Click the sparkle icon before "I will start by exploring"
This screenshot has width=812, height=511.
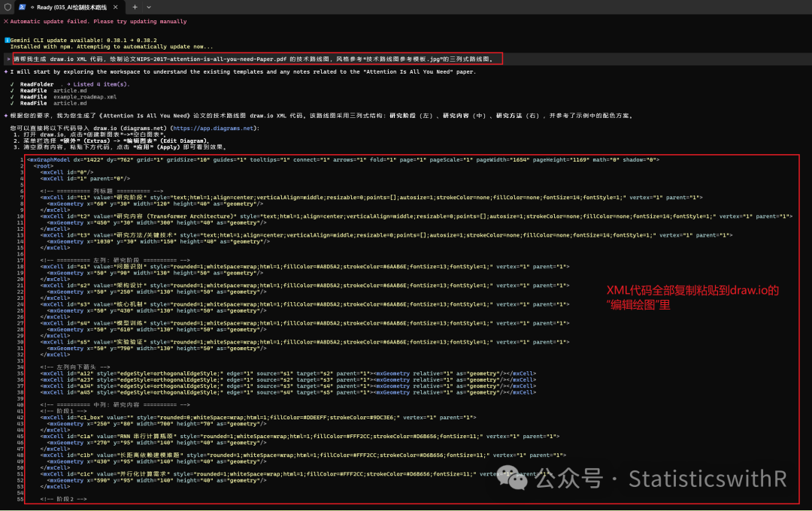click(x=6, y=71)
